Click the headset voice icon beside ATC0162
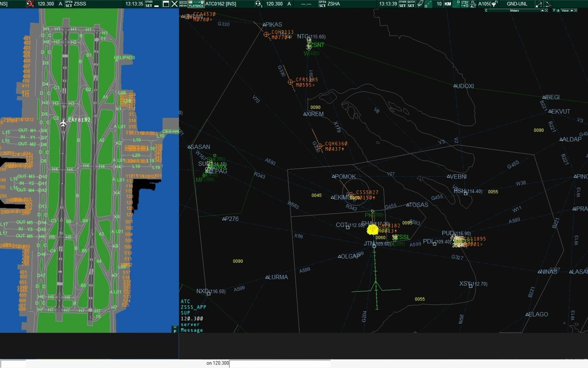This screenshot has width=588, height=368. click(x=259, y=4)
